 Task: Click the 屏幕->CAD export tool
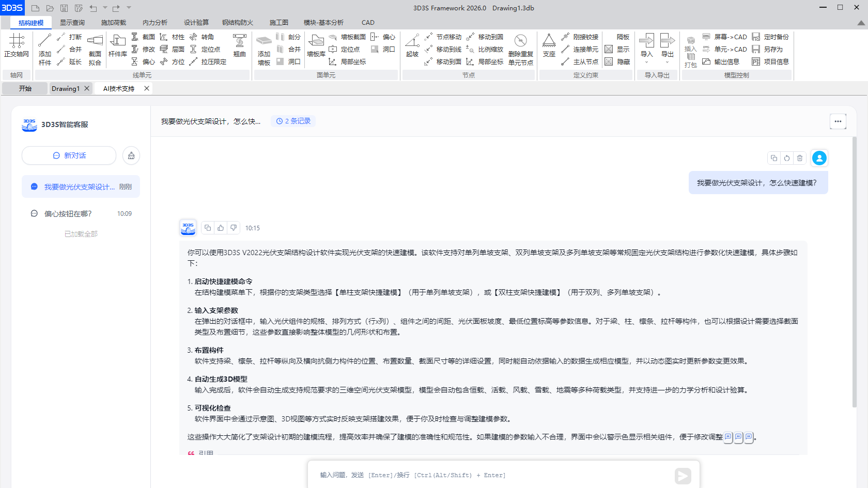[x=724, y=37]
